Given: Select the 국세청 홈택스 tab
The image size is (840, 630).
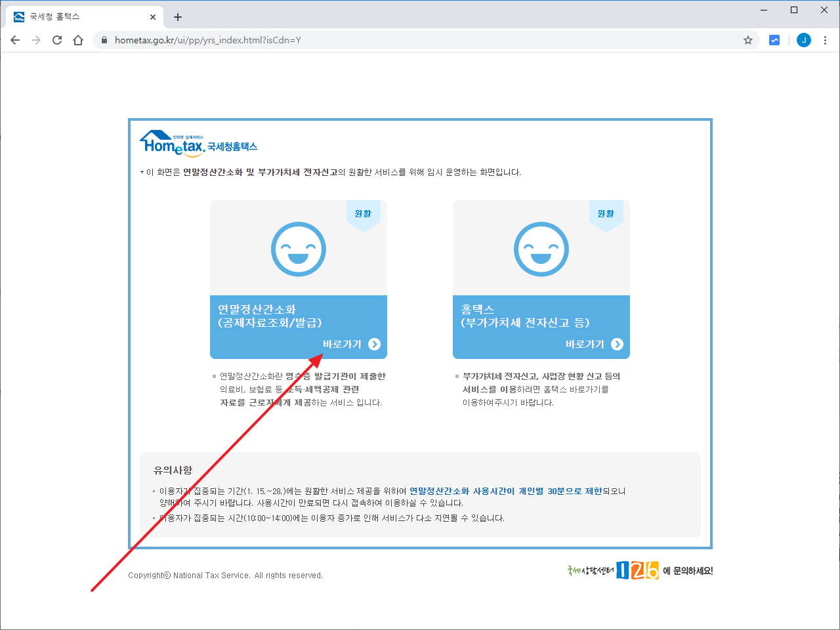Looking at the screenshot, I should click(x=85, y=16).
